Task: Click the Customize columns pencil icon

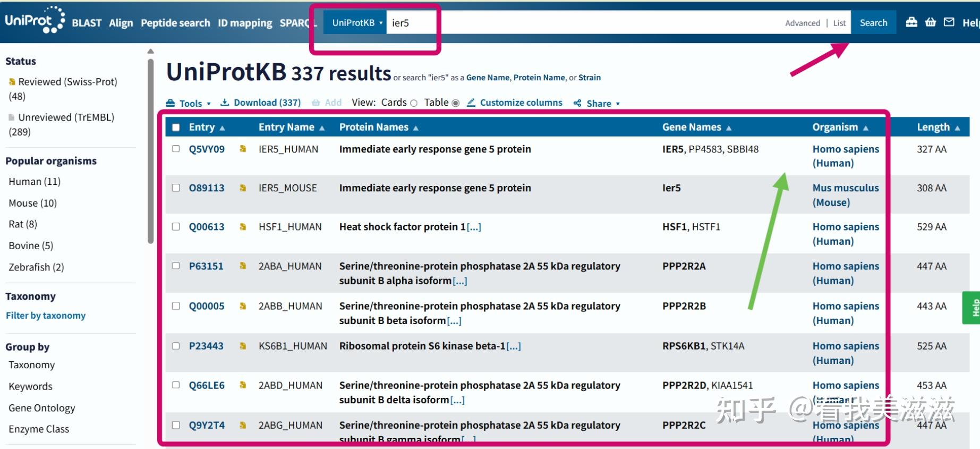Action: click(471, 103)
